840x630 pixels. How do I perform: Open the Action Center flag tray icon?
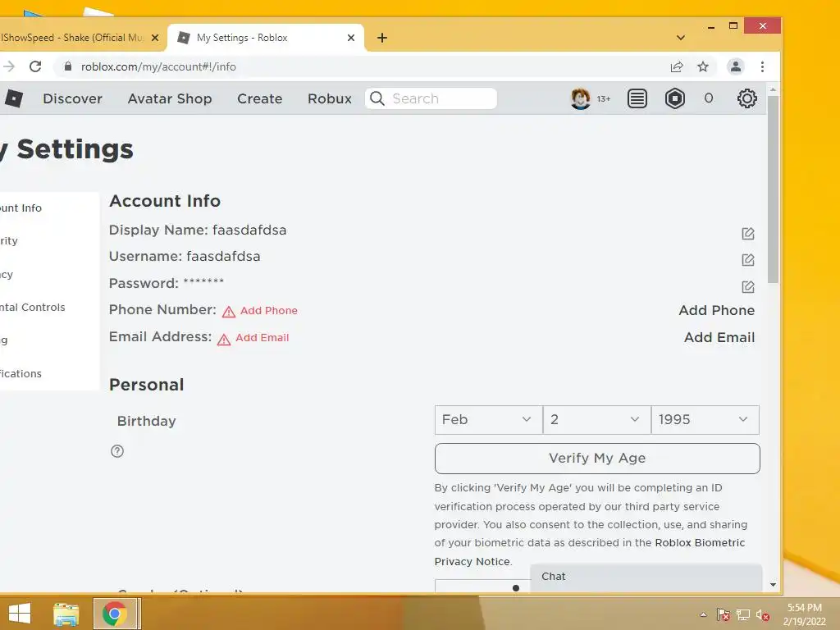724,615
